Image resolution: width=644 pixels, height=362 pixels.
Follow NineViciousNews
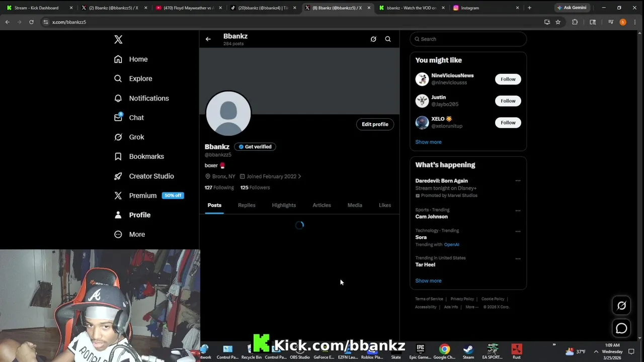click(508, 79)
